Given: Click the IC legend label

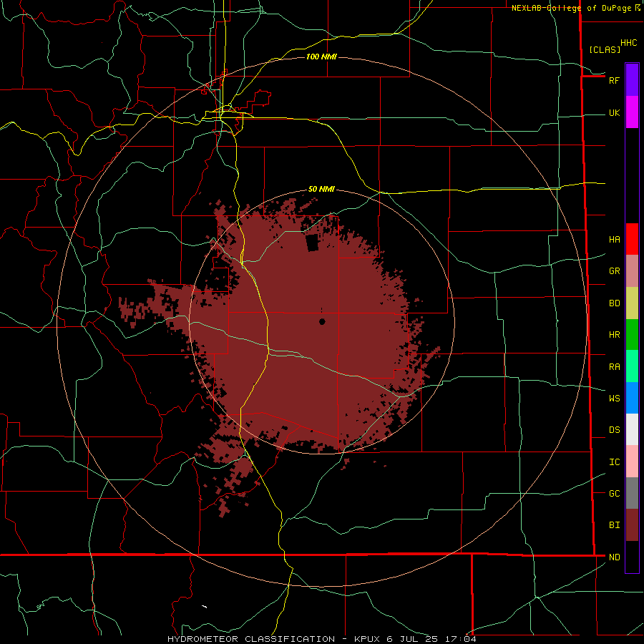Looking at the screenshot, I should [x=615, y=462].
